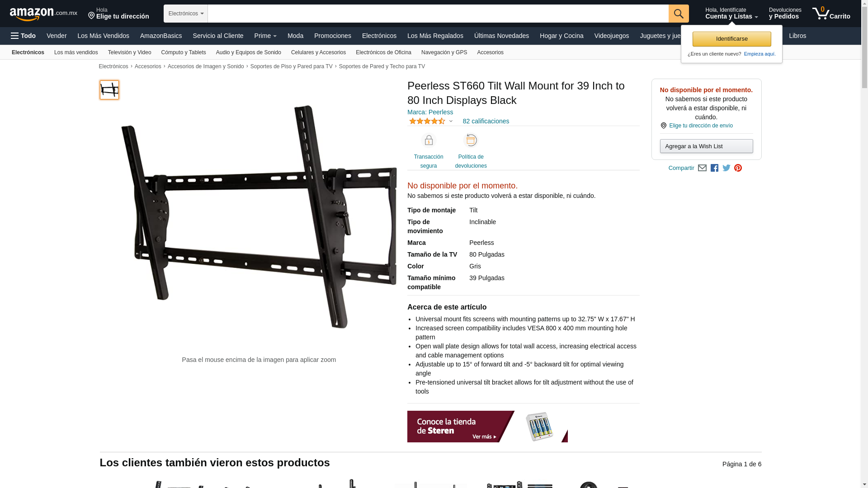Image resolution: width=868 pixels, height=488 pixels.
Task: Click the yellow Identificarse button
Action: pyautogui.click(x=731, y=39)
